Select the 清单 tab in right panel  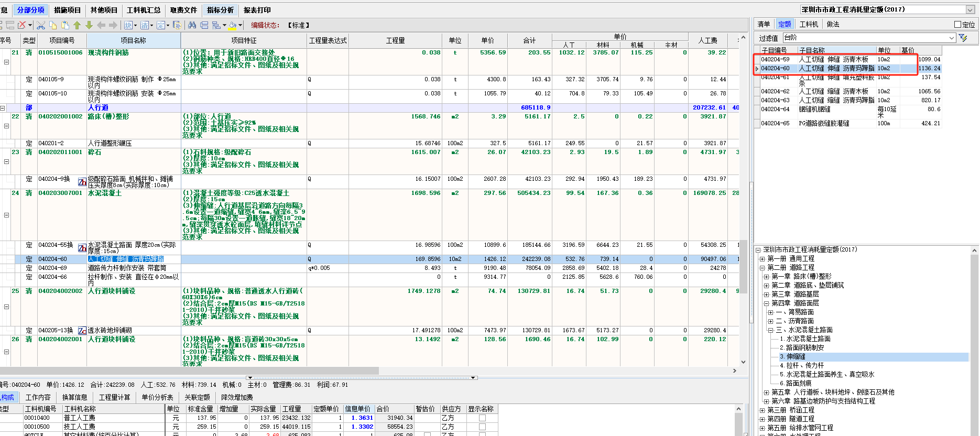[x=764, y=24]
